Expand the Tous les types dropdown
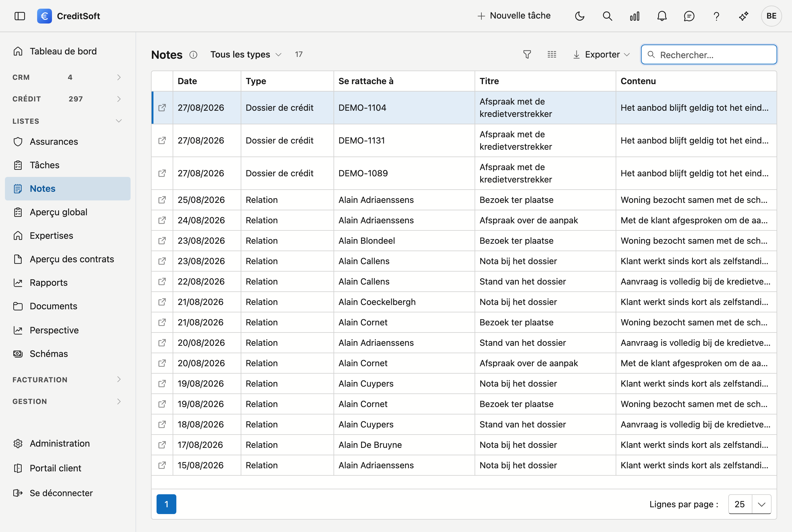This screenshot has width=792, height=532. pos(246,55)
